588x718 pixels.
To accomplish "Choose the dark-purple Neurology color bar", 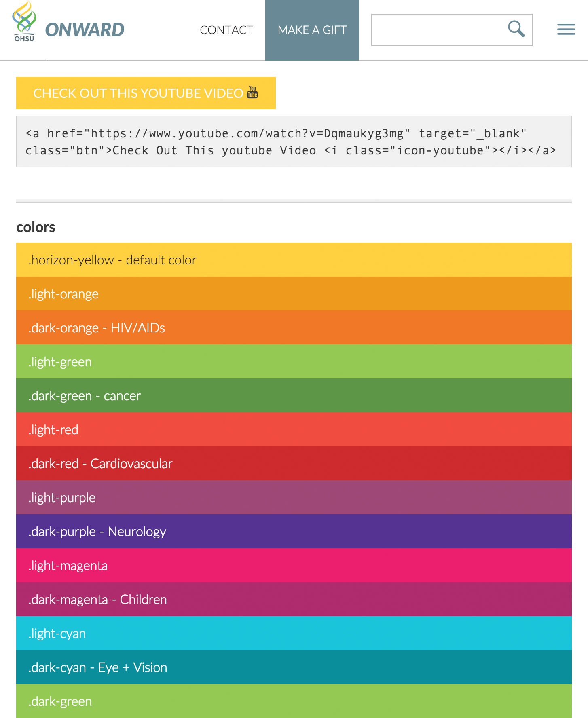I will point(294,531).
